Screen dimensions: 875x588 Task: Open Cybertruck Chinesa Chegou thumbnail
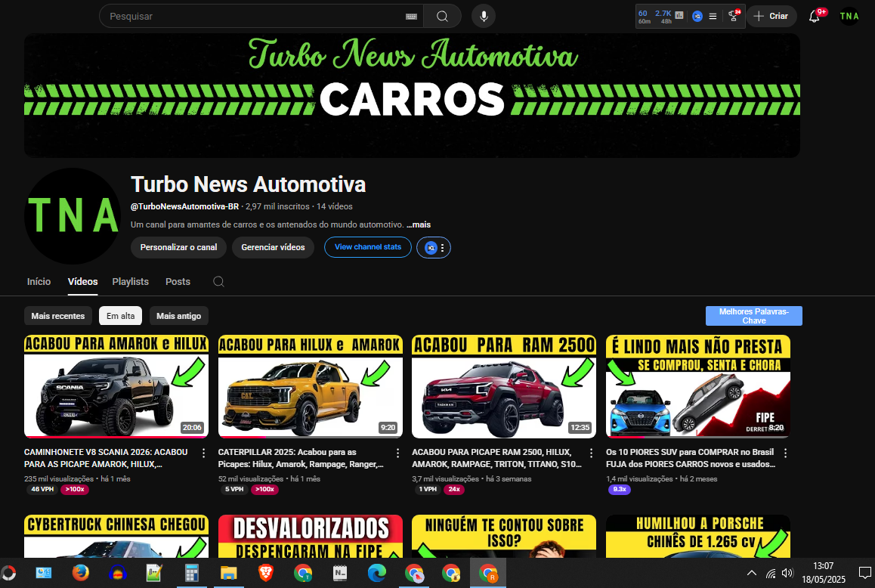tap(116, 536)
